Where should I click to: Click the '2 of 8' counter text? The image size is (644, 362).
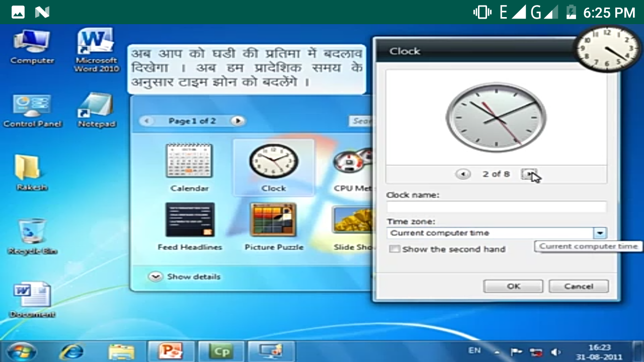pos(496,174)
